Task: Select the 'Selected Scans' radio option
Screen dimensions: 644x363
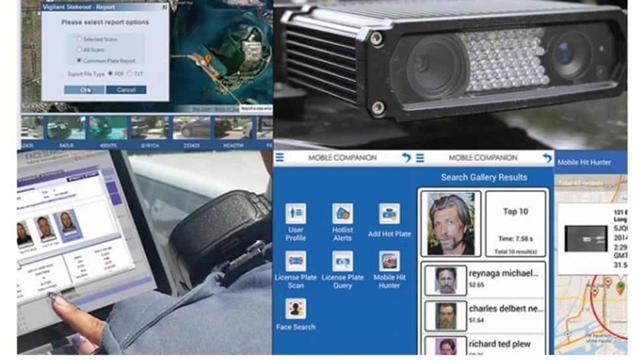Action: pos(80,39)
